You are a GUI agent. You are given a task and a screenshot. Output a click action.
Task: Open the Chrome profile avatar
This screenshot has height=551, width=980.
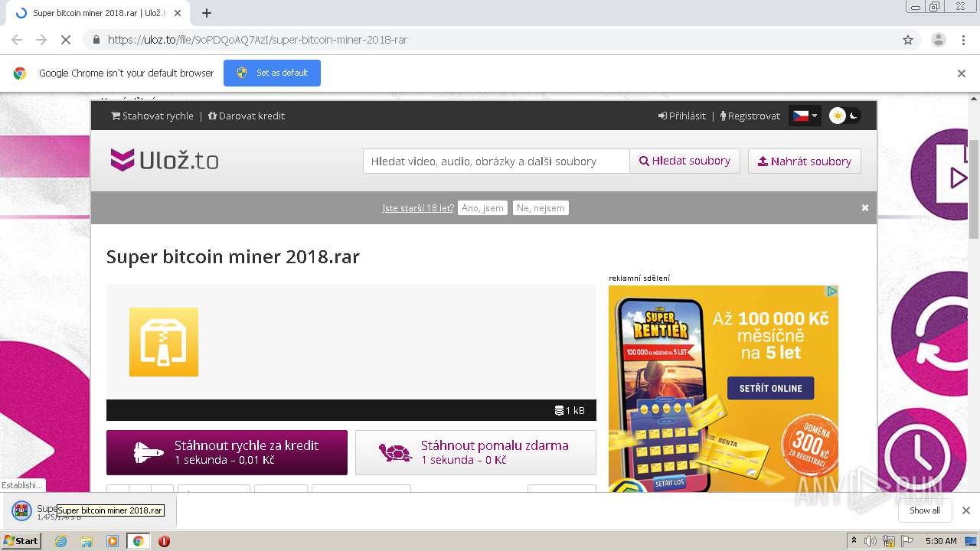pos(938,40)
